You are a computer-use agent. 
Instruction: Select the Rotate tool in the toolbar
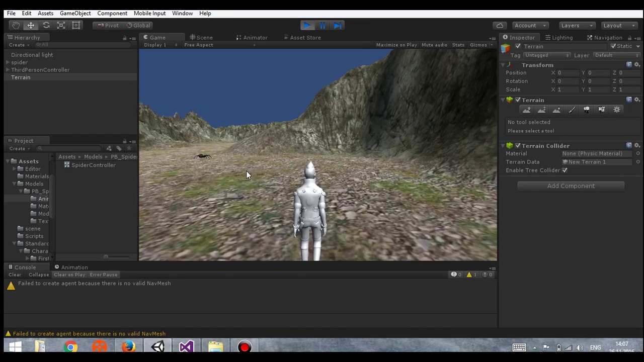coord(46,25)
